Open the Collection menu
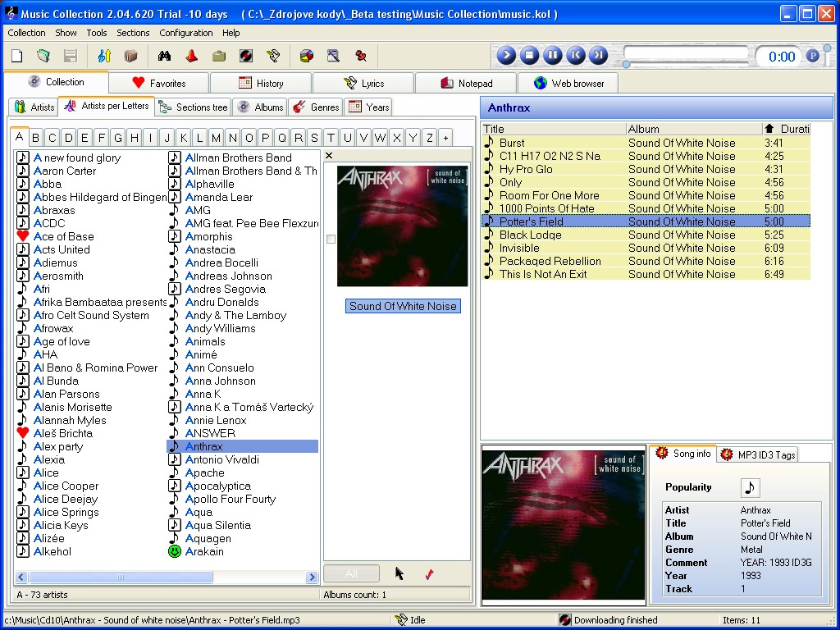This screenshot has width=840, height=630. tap(26, 33)
